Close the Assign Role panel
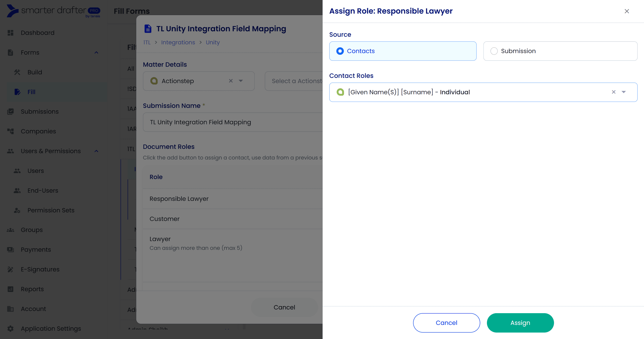 point(627,11)
